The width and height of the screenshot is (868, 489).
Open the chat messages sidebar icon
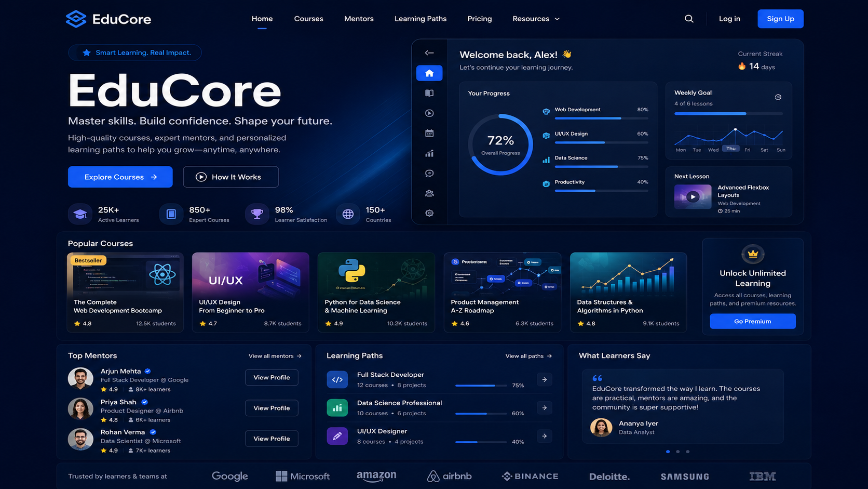point(429,173)
